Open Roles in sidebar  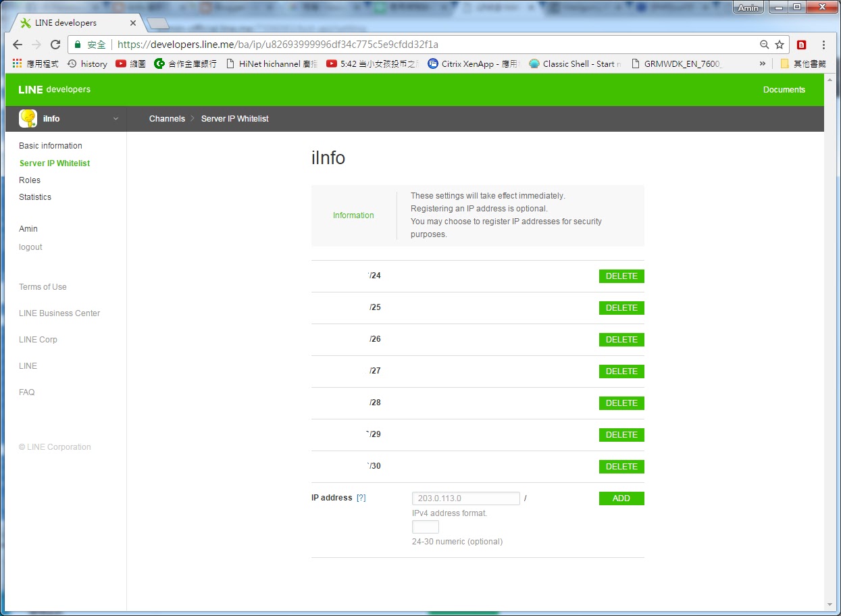pos(30,180)
